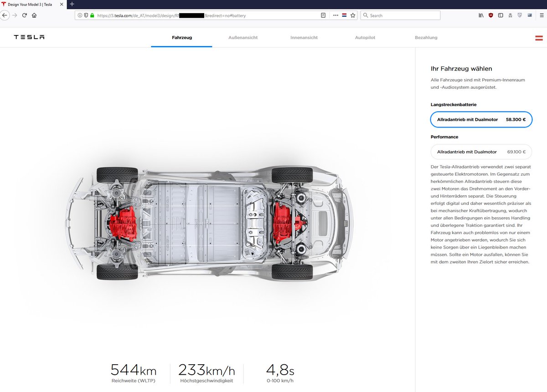Screen dimensions: 547x392
Task: Open page actions three-dot menu
Action: 335,15
